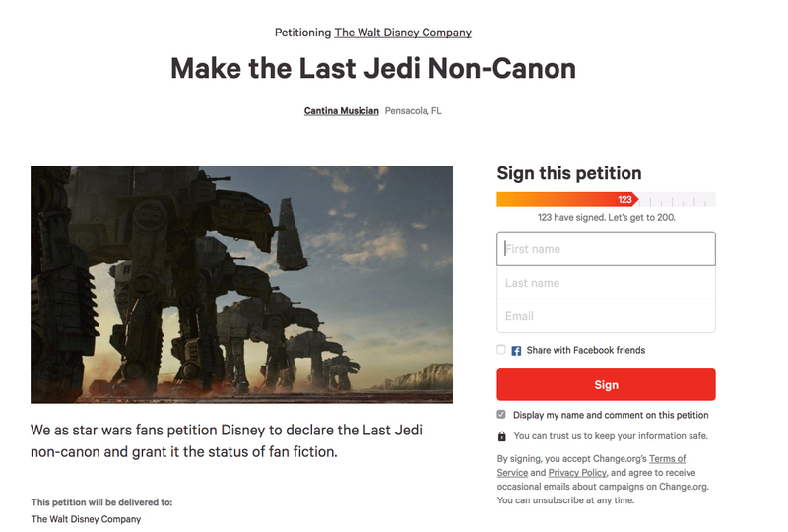Image resolution: width=788 pixels, height=532 pixels.
Task: Click the padlock security icon
Action: click(501, 436)
